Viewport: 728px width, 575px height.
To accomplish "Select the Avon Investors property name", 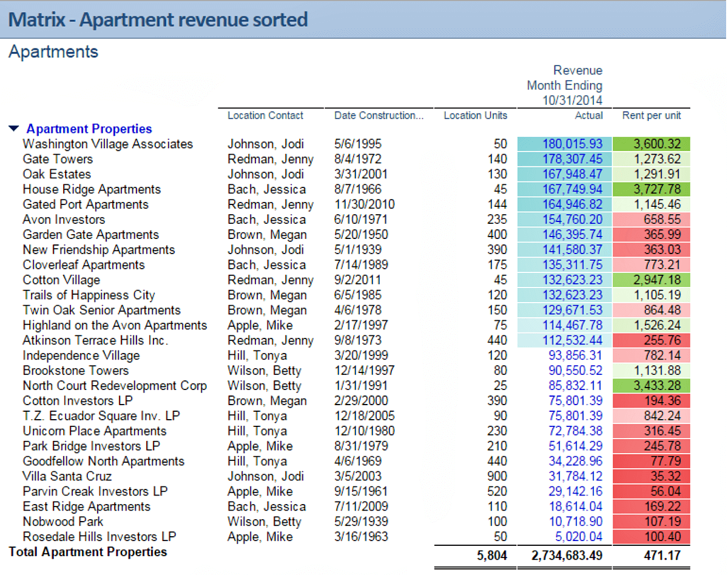I will pos(64,220).
